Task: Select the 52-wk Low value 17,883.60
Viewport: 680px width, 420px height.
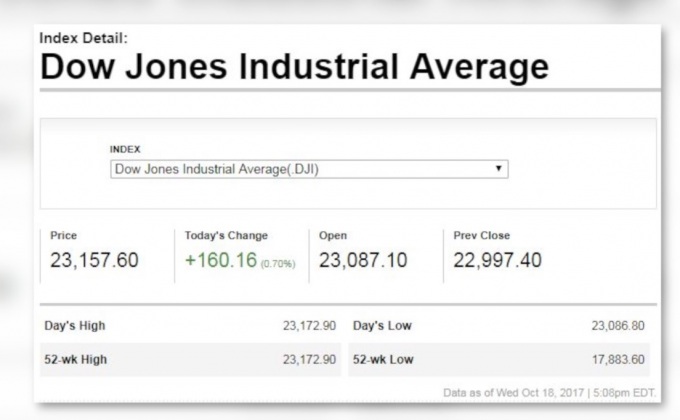Action: (x=618, y=359)
